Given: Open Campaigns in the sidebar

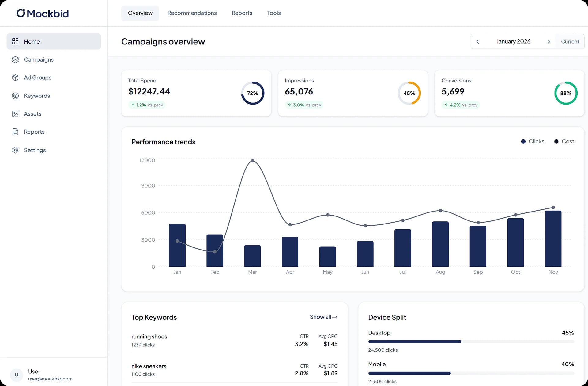Looking at the screenshot, I should point(54,59).
